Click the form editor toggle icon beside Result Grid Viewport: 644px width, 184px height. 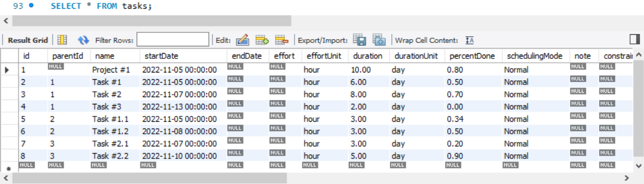tap(62, 40)
